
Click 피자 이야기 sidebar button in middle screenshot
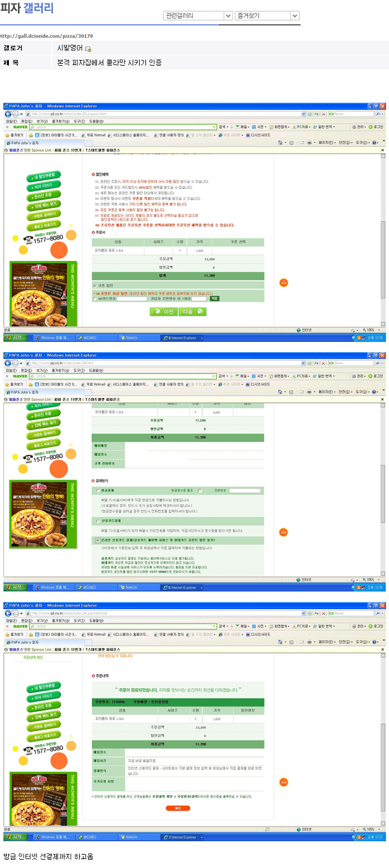[43, 405]
